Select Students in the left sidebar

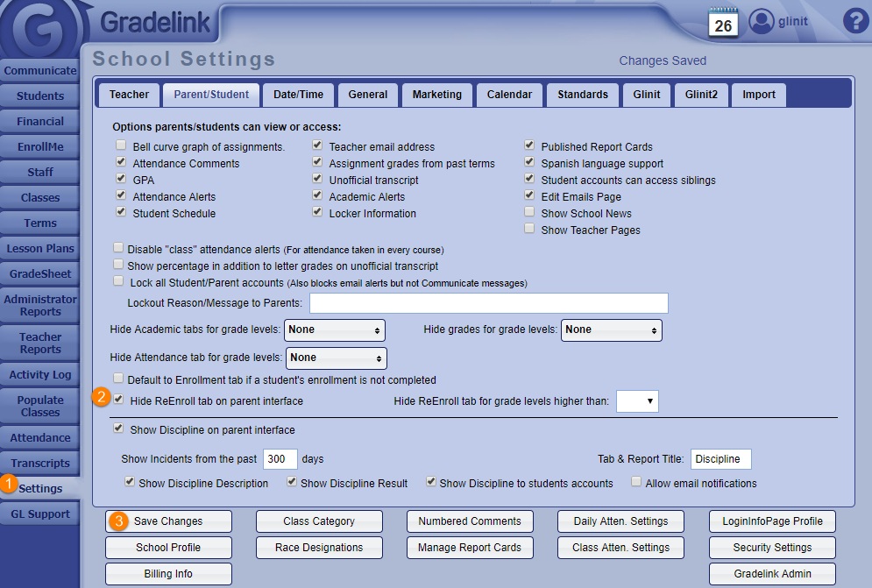[40, 96]
